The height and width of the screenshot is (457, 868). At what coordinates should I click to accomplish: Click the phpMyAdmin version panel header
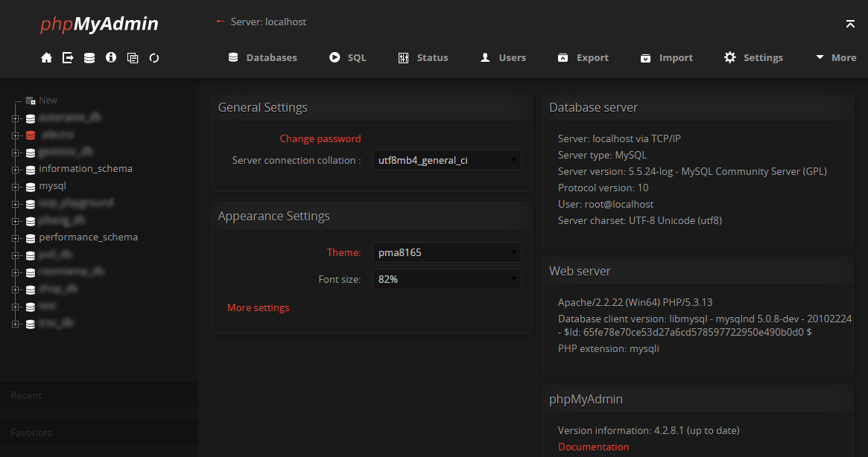tap(698, 399)
